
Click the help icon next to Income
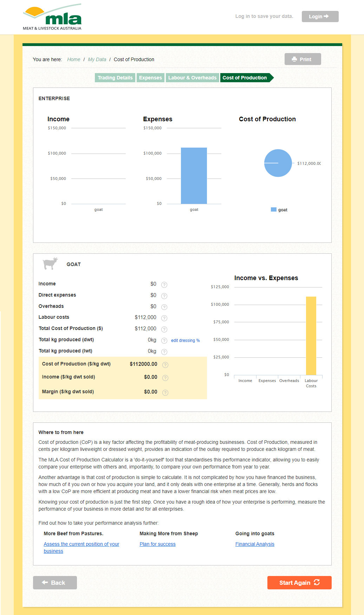click(x=164, y=285)
